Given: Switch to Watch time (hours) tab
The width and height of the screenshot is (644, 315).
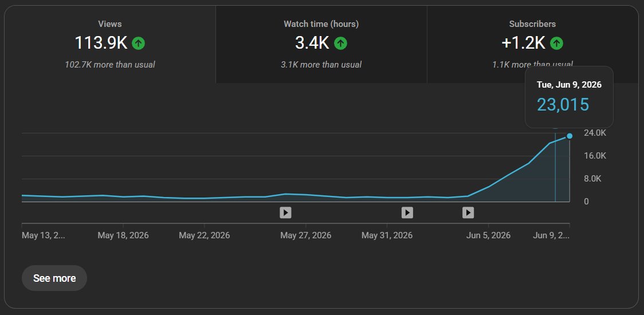Looking at the screenshot, I should point(321,44).
